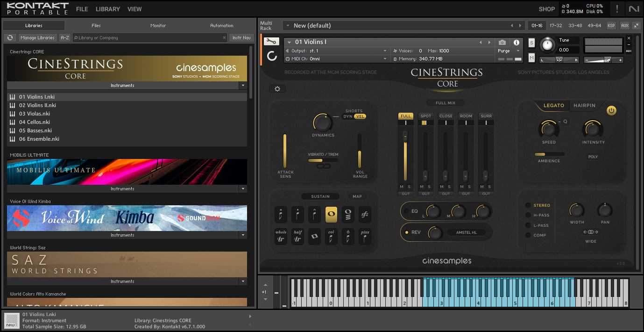This screenshot has height=332, width=644.
Task: Click the wrench edit instrument icon
Action: click(271, 42)
